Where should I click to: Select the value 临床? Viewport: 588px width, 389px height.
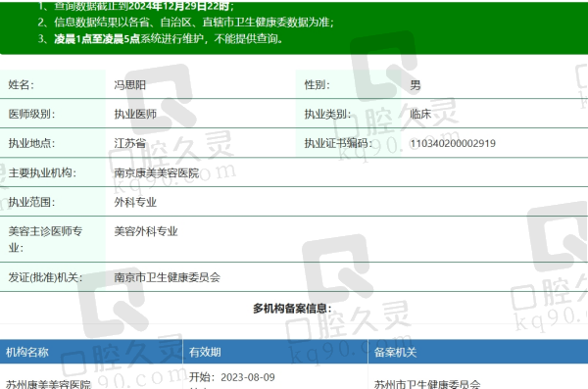tap(420, 114)
